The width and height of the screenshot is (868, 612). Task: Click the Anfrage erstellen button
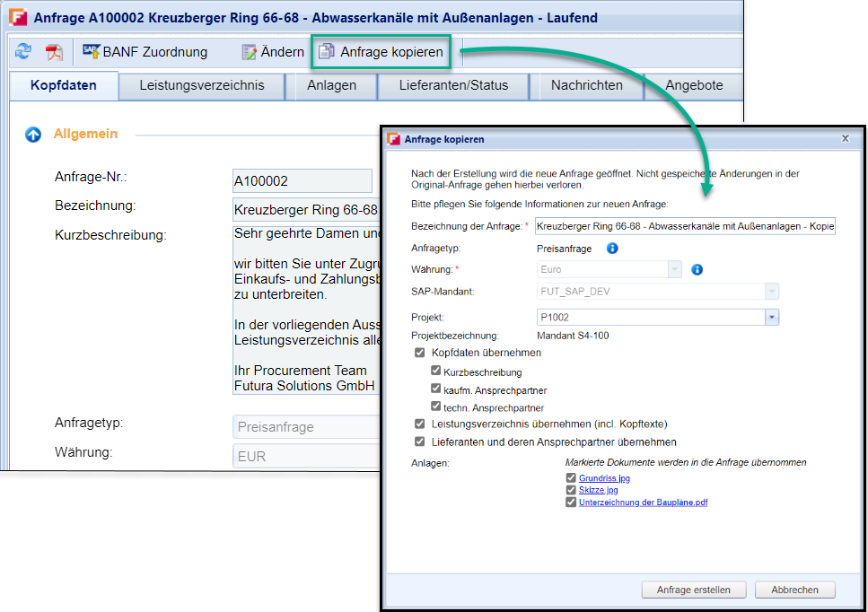point(693,590)
